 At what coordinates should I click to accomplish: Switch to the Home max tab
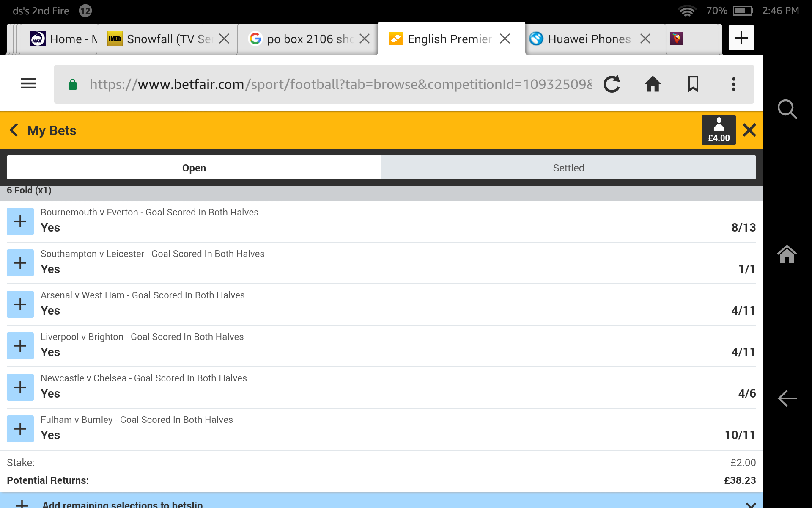point(59,39)
